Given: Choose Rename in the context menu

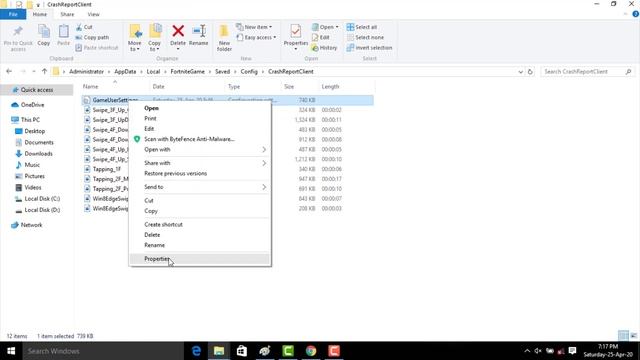Looking at the screenshot, I should click(200, 245).
